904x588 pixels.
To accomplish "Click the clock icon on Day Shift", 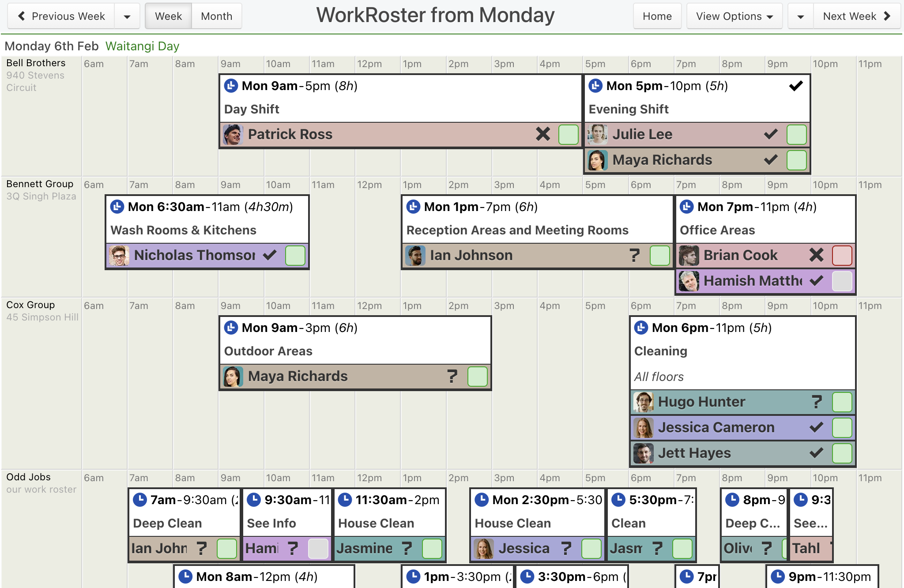I will tap(231, 86).
